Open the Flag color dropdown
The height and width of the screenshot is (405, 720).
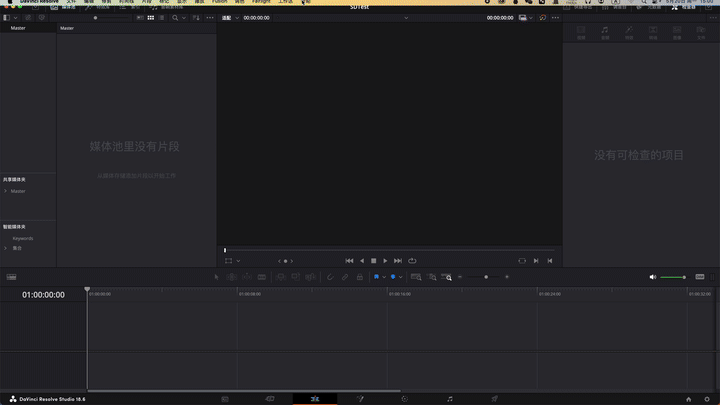385,276
